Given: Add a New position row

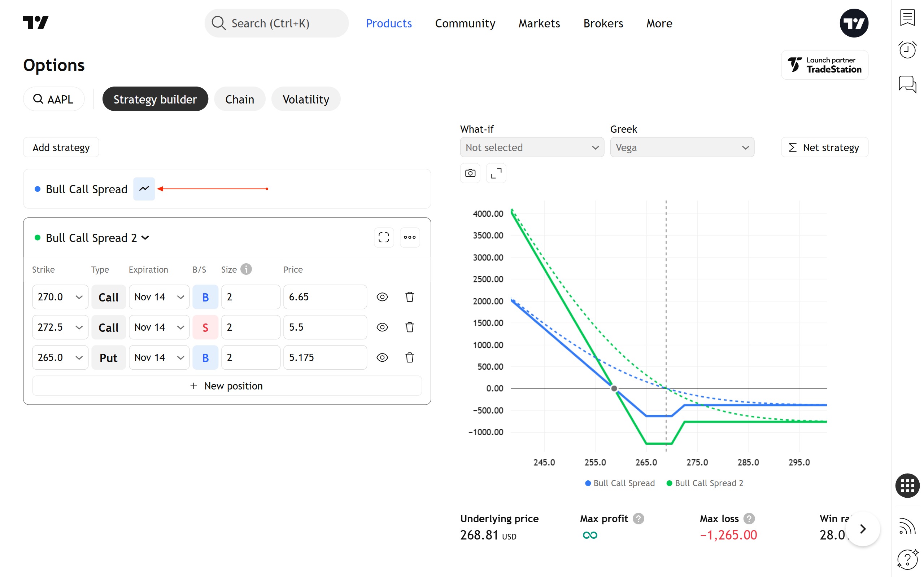Looking at the screenshot, I should click(x=227, y=386).
